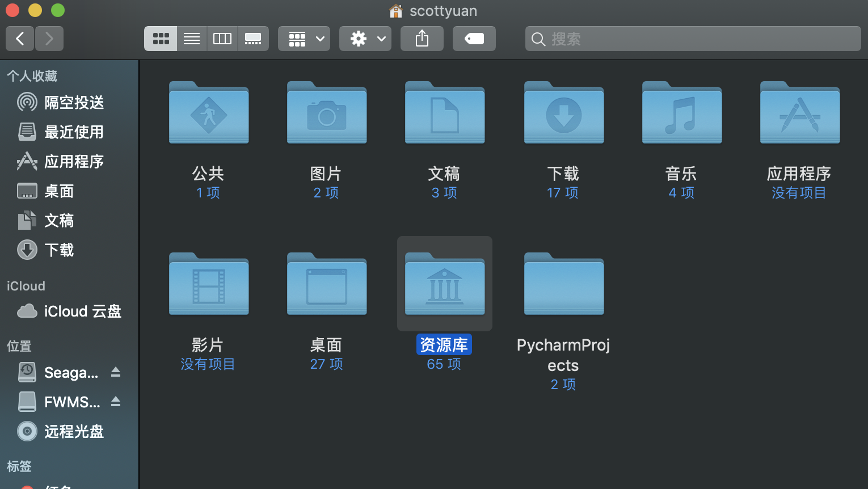This screenshot has width=868, height=489.
Task: Switch to list view mode
Action: [x=192, y=39]
